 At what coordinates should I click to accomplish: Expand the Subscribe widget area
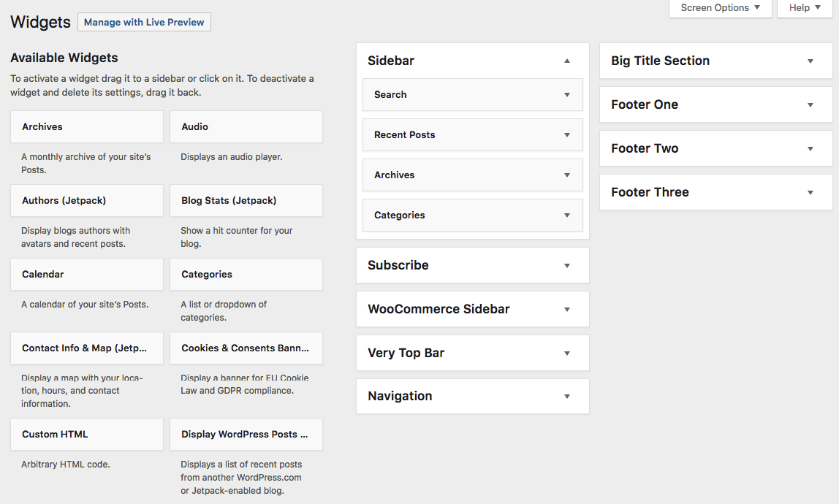click(x=566, y=265)
